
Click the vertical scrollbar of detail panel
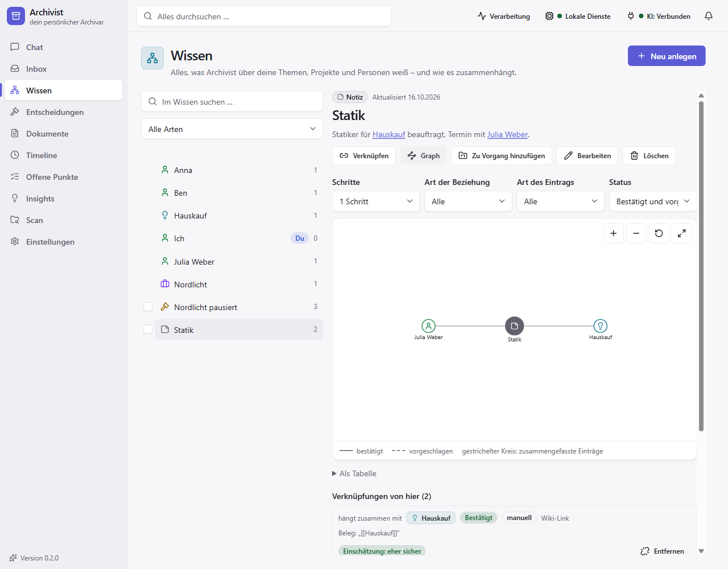click(701, 266)
